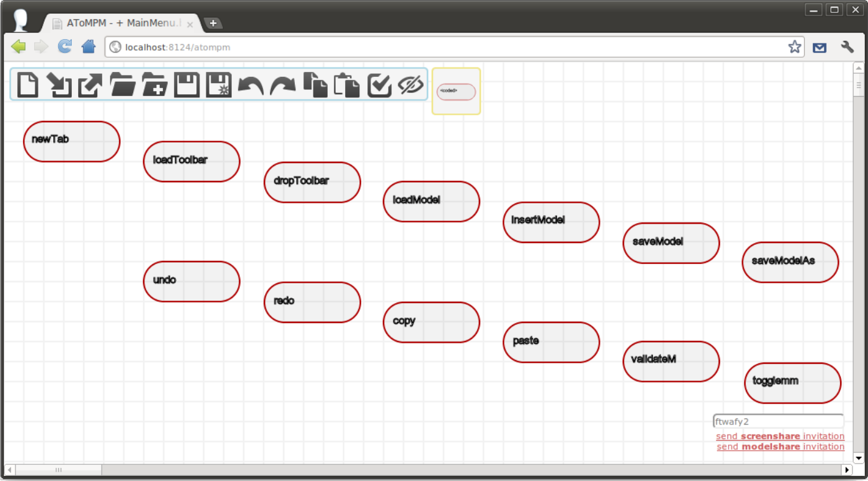The height and width of the screenshot is (481, 868).
Task: Click send modelshare invitation link
Action: coord(781,446)
